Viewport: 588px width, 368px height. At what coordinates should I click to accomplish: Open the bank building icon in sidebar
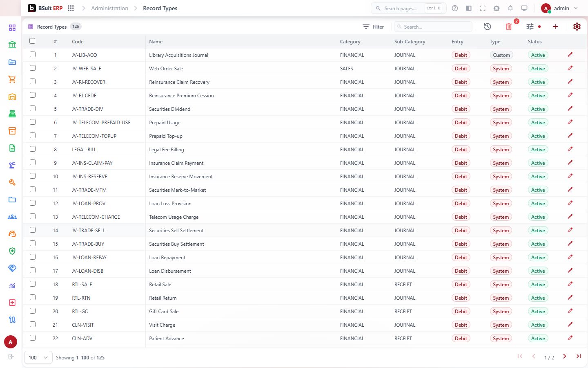pos(12,45)
